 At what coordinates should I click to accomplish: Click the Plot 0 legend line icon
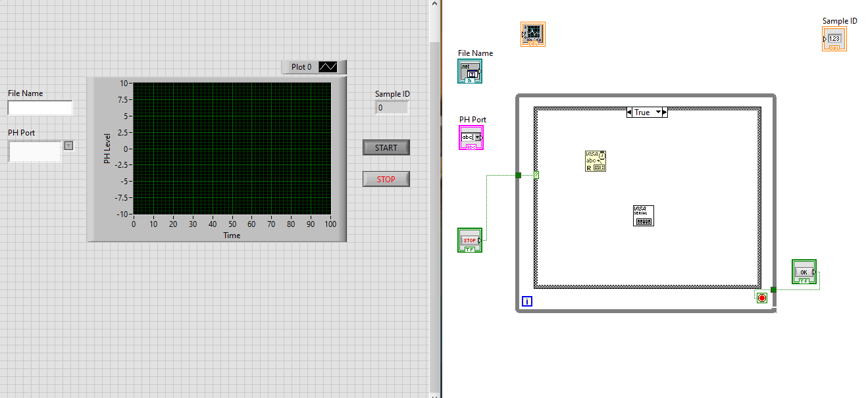point(328,66)
